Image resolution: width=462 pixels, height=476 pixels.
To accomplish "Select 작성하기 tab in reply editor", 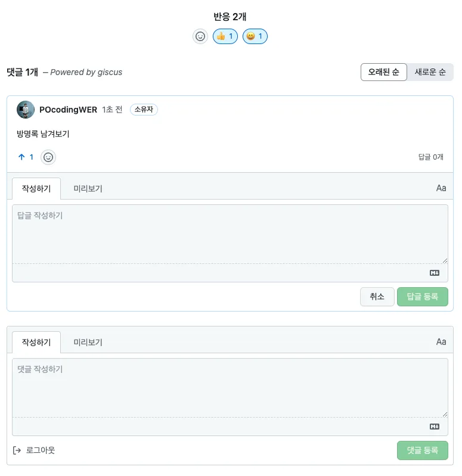I will coord(36,188).
